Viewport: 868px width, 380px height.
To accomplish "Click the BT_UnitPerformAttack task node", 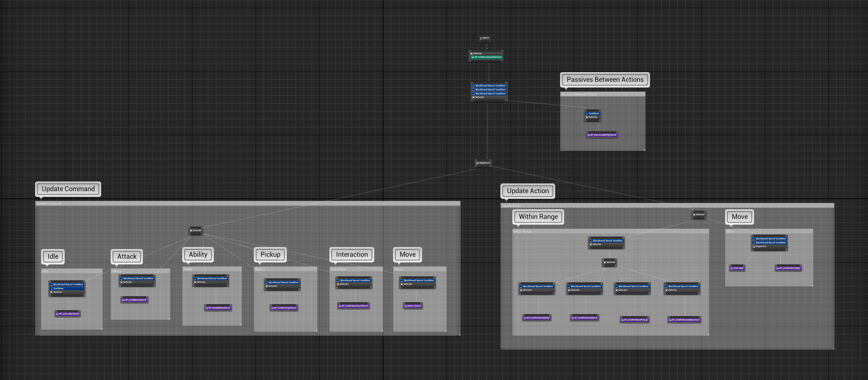I will [x=585, y=317].
